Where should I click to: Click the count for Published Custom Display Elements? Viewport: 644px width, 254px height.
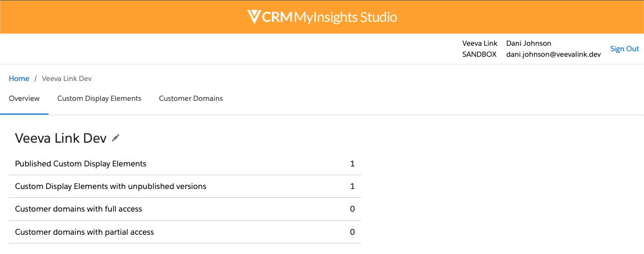click(352, 164)
